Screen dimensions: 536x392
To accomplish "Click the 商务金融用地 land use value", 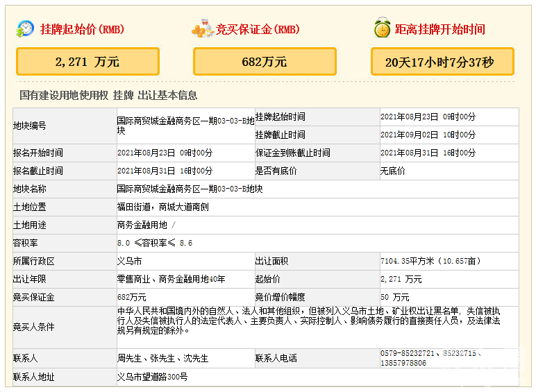I will click(143, 225).
